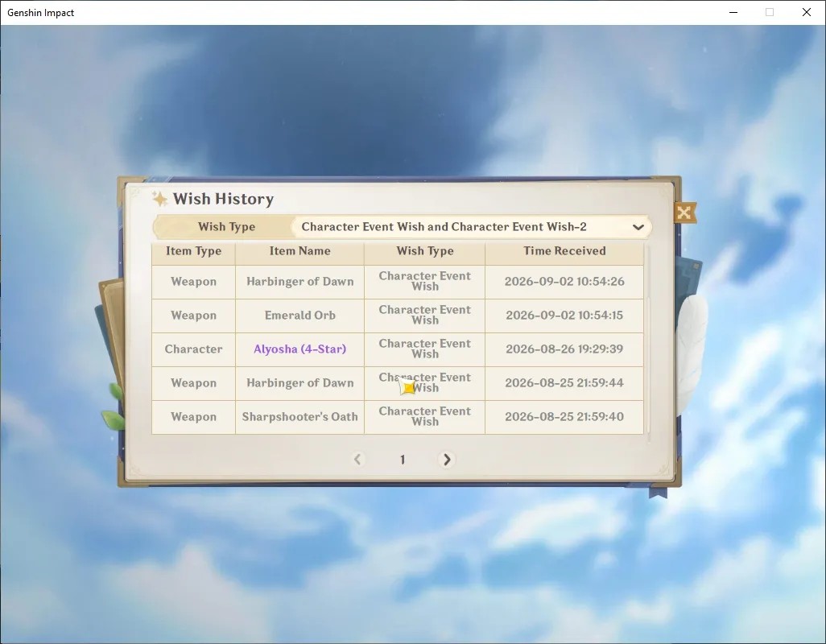The height and width of the screenshot is (644, 826).
Task: Click the Wish Type label
Action: pos(226,227)
